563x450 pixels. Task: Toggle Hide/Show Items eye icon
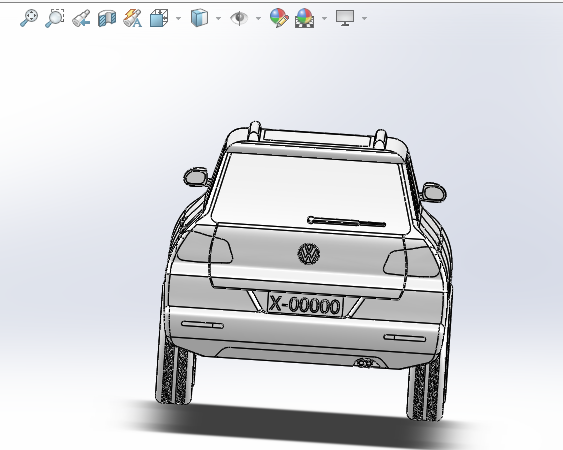239,18
